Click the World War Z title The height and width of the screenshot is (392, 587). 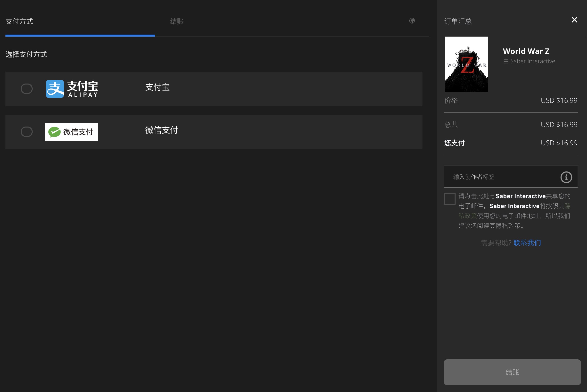pyautogui.click(x=526, y=51)
